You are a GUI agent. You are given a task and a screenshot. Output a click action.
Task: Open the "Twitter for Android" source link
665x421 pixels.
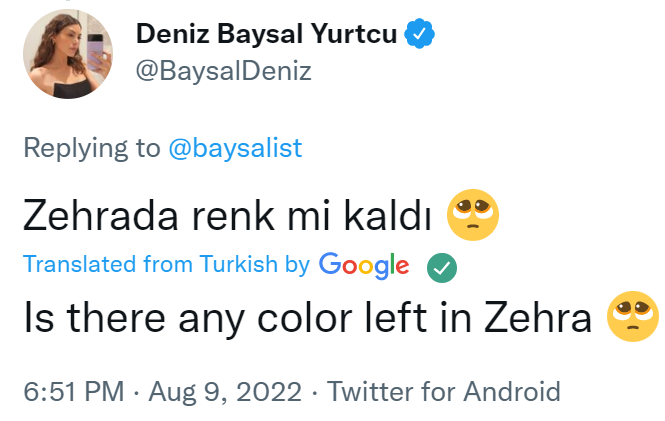pyautogui.click(x=443, y=390)
